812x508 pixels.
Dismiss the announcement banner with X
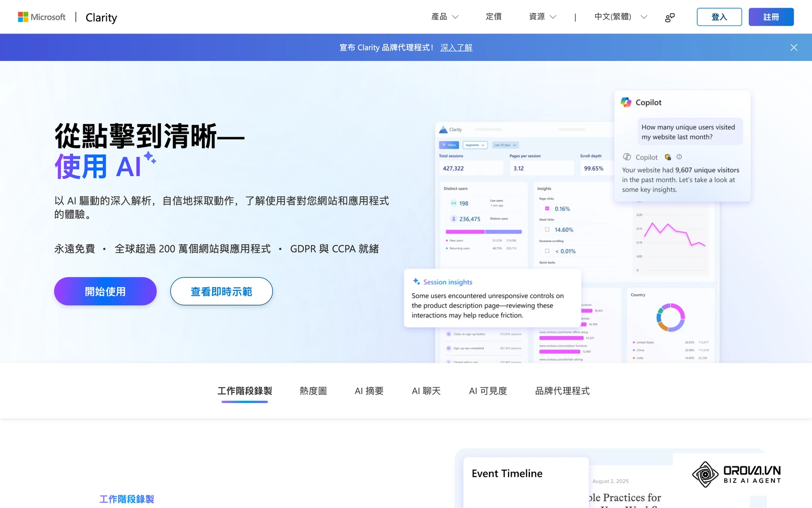coord(794,47)
